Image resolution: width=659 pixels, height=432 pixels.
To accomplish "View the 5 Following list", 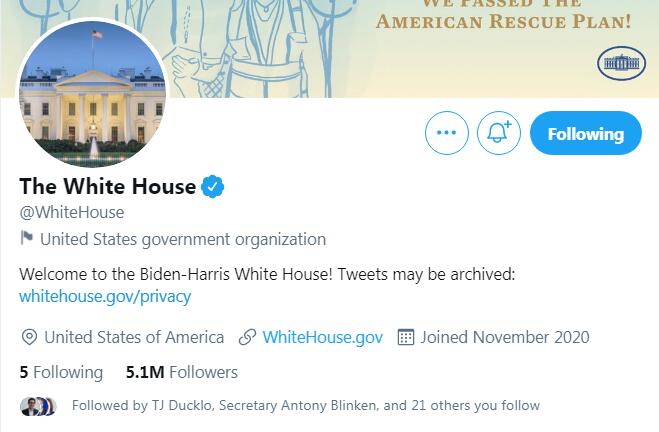I will [61, 372].
